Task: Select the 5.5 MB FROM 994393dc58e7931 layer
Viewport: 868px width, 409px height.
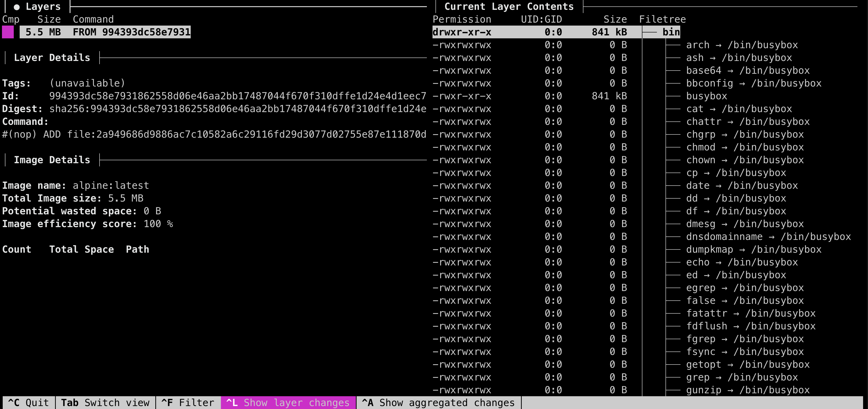Action: click(105, 32)
